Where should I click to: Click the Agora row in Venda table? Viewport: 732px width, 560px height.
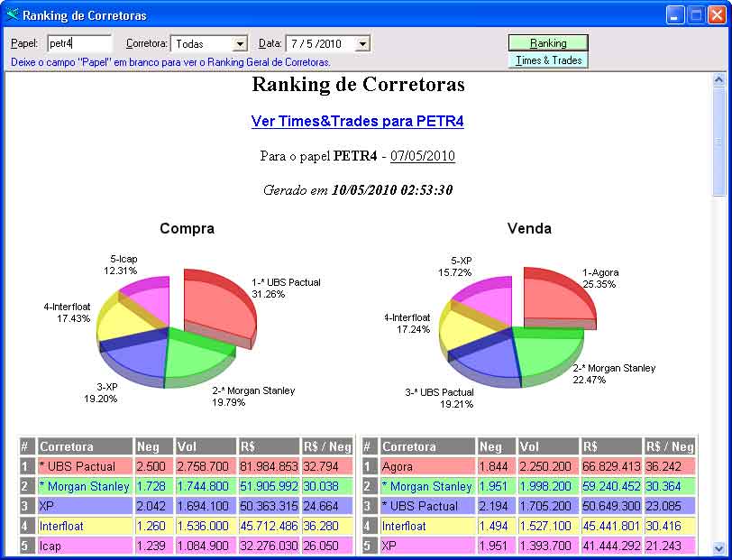[398, 466]
